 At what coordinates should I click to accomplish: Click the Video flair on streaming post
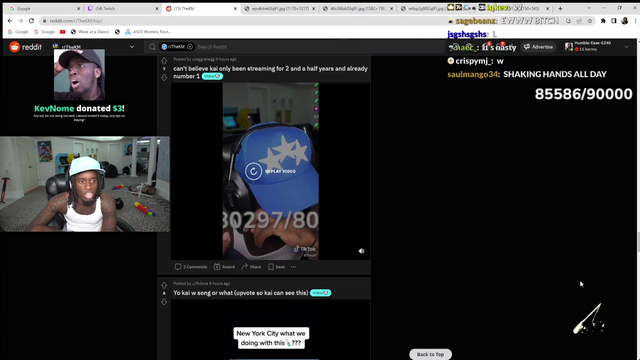[x=212, y=76]
